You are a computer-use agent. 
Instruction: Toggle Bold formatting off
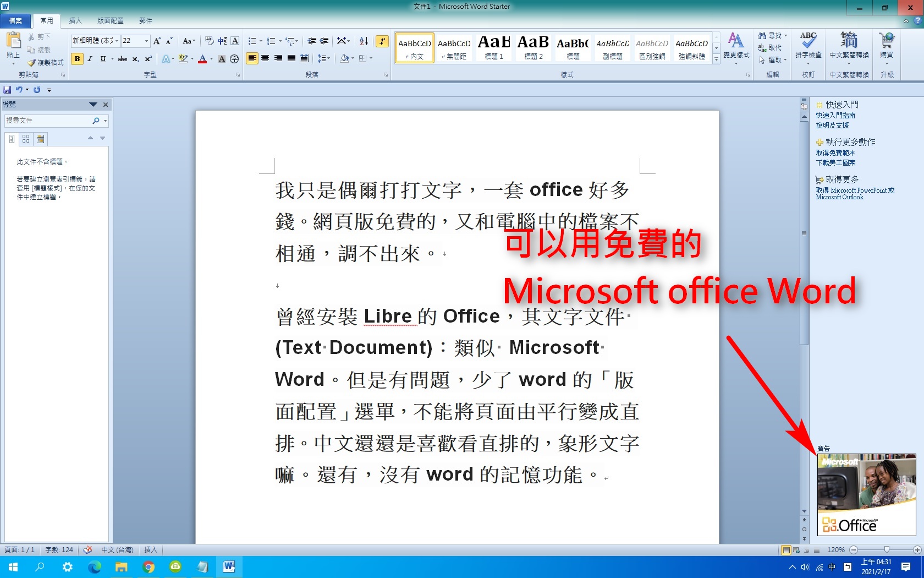click(x=77, y=59)
